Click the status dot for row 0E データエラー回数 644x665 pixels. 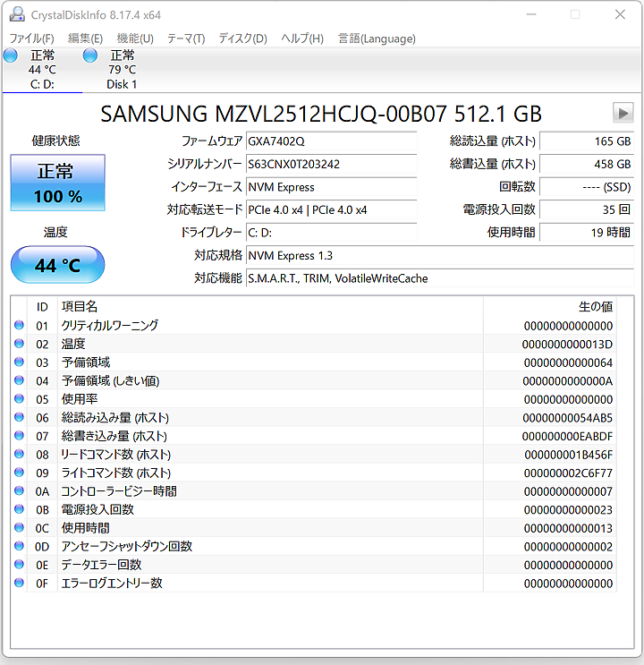pos(19,565)
